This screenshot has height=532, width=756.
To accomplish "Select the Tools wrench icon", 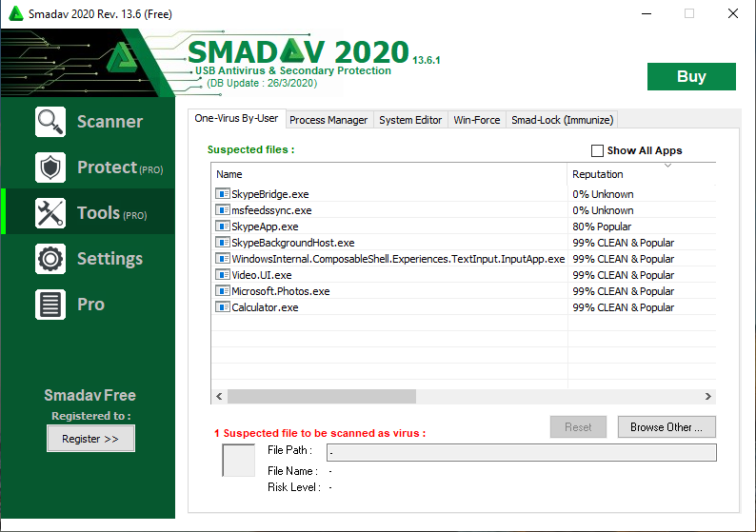I will (50, 213).
